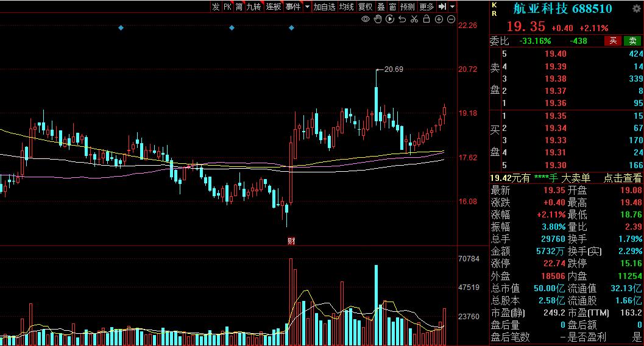Viewport: 644px width, 346px height.
Task: Select buy level 5 price 19.30
Action: click(x=555, y=165)
